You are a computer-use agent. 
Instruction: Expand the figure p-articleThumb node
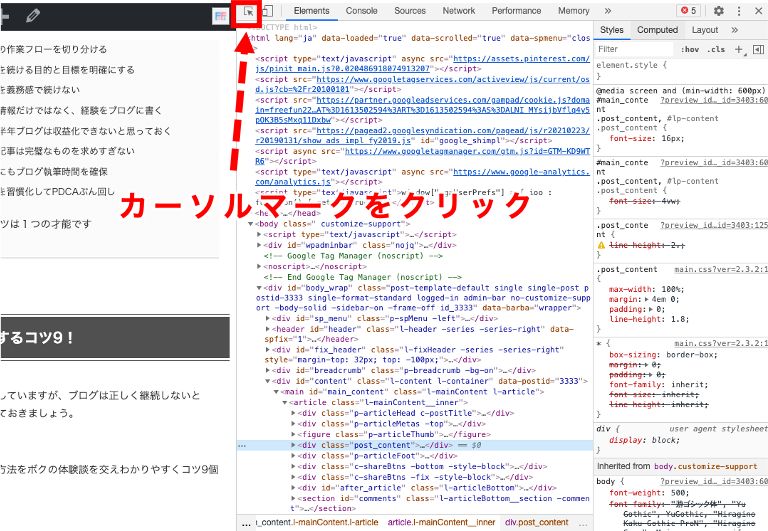tap(293, 434)
